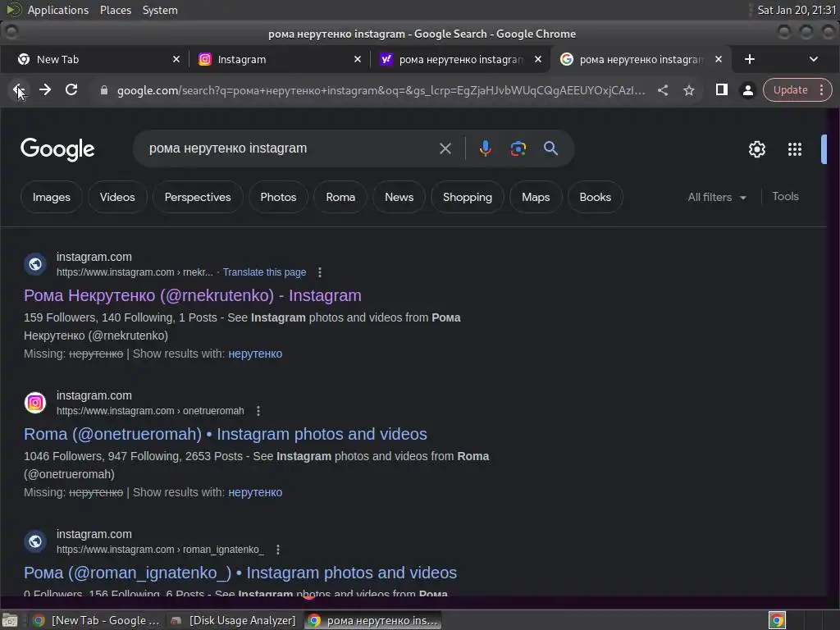Open the Chrome profile icon
Screen dimensions: 840x630
pyautogui.click(x=748, y=90)
